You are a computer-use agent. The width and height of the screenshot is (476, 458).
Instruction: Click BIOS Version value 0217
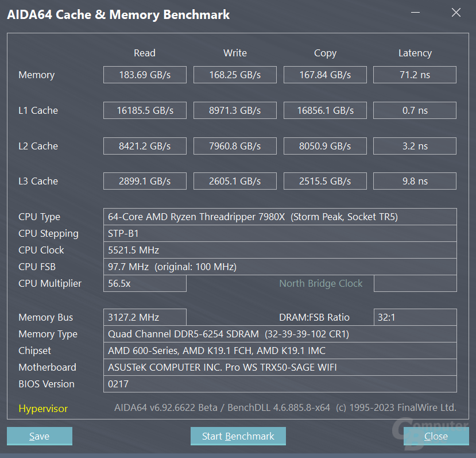[280, 384]
